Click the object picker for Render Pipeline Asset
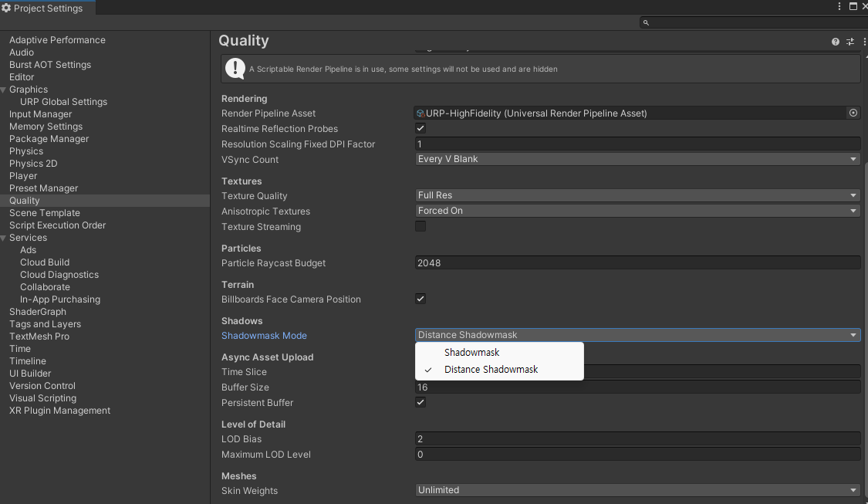The image size is (868, 504). pos(853,113)
